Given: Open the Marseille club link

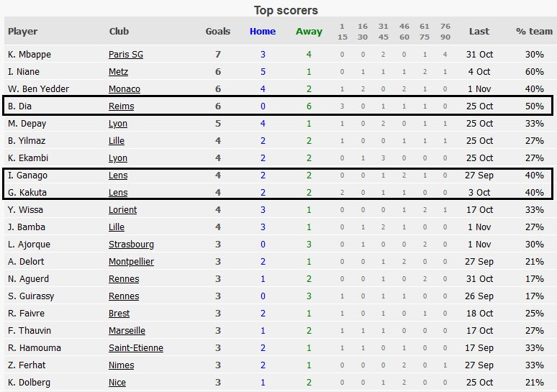Looking at the screenshot, I should (x=127, y=331).
